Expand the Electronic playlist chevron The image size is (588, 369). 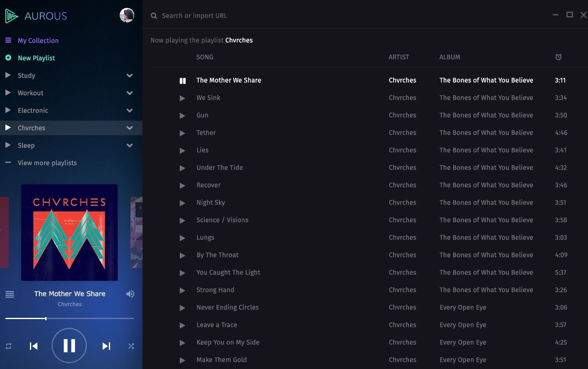point(130,111)
